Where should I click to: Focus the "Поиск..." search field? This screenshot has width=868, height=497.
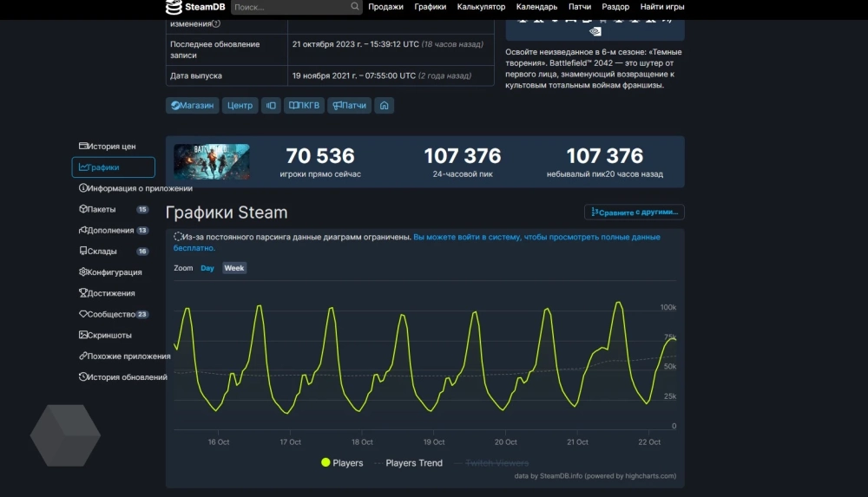click(x=291, y=7)
